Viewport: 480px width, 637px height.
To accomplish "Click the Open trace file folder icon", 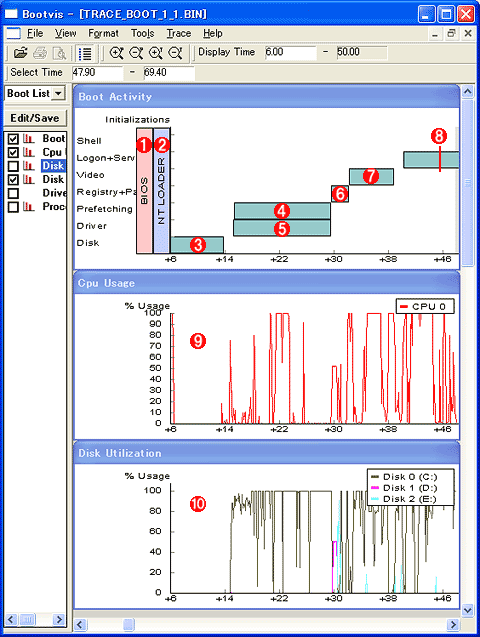I will click(20, 53).
